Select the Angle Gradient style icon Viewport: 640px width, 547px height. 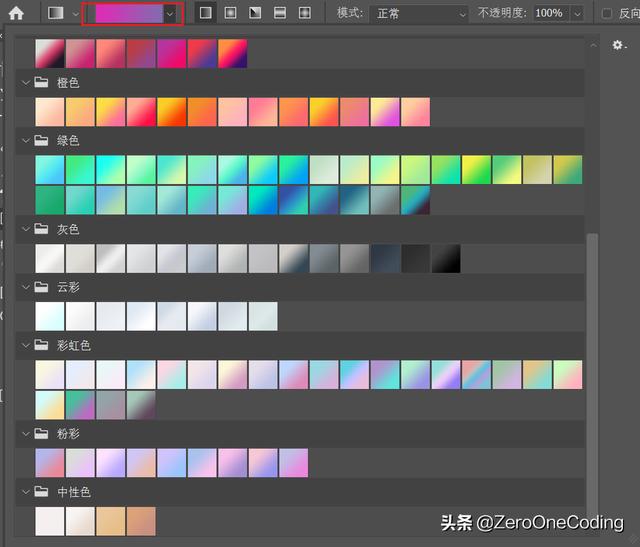[x=255, y=13]
